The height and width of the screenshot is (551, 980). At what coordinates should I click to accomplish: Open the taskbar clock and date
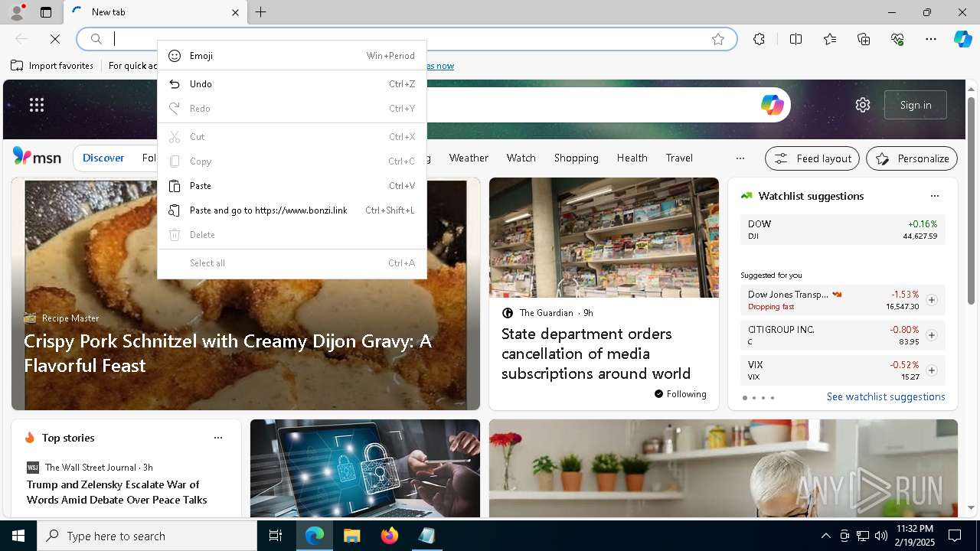[914, 536]
